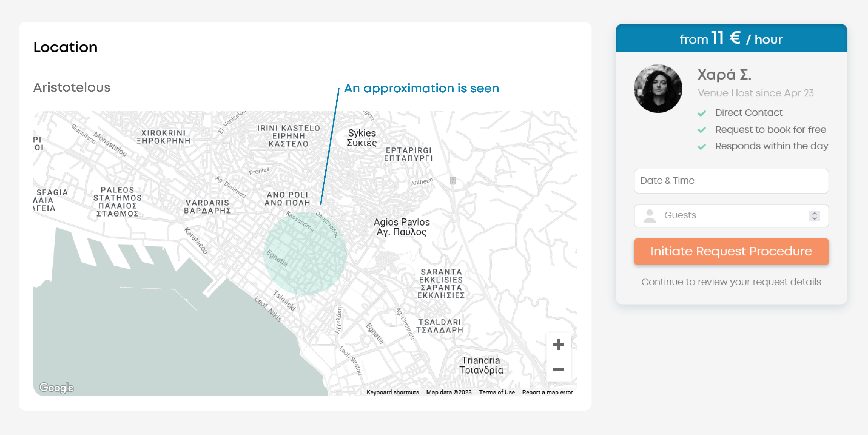Click the Direct Contact checkmark
868x435 pixels.
[702, 113]
